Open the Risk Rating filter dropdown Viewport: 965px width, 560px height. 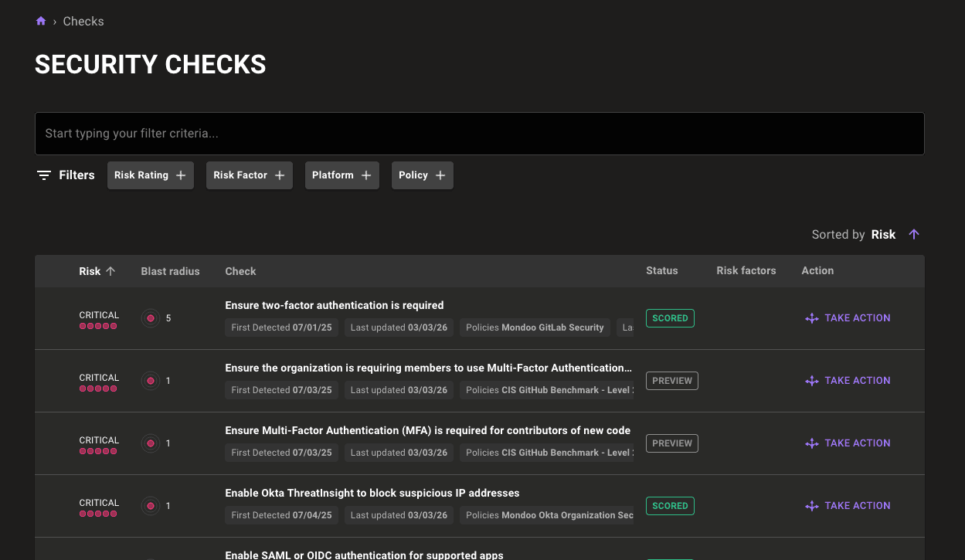pos(150,175)
